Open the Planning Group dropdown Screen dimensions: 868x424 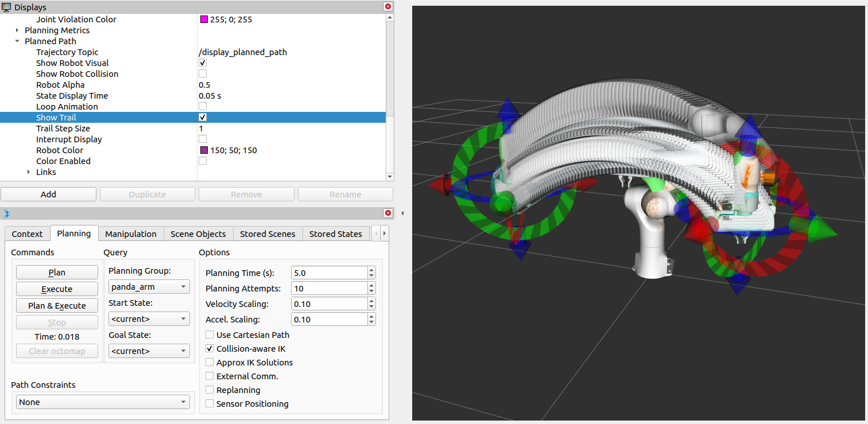point(149,287)
